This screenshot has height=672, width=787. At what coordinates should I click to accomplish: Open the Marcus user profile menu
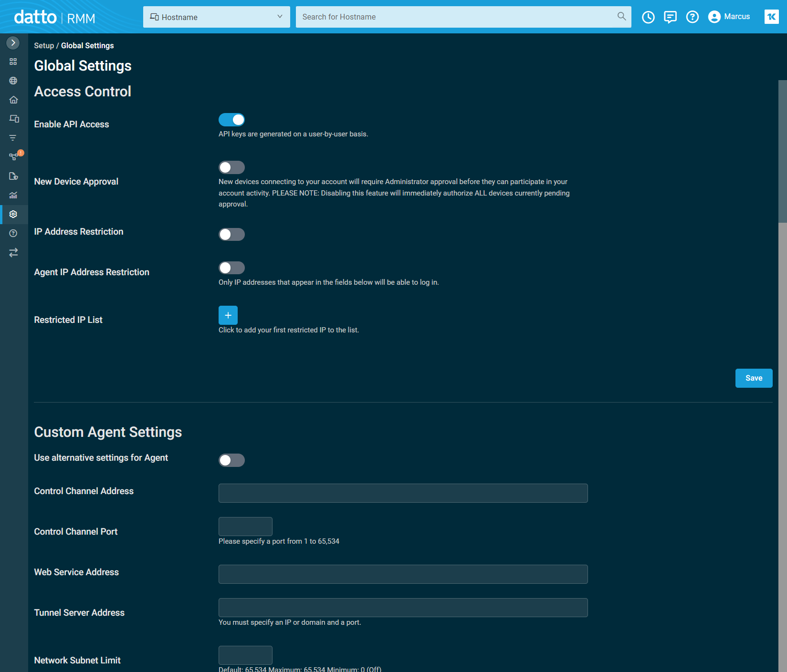pyautogui.click(x=729, y=17)
